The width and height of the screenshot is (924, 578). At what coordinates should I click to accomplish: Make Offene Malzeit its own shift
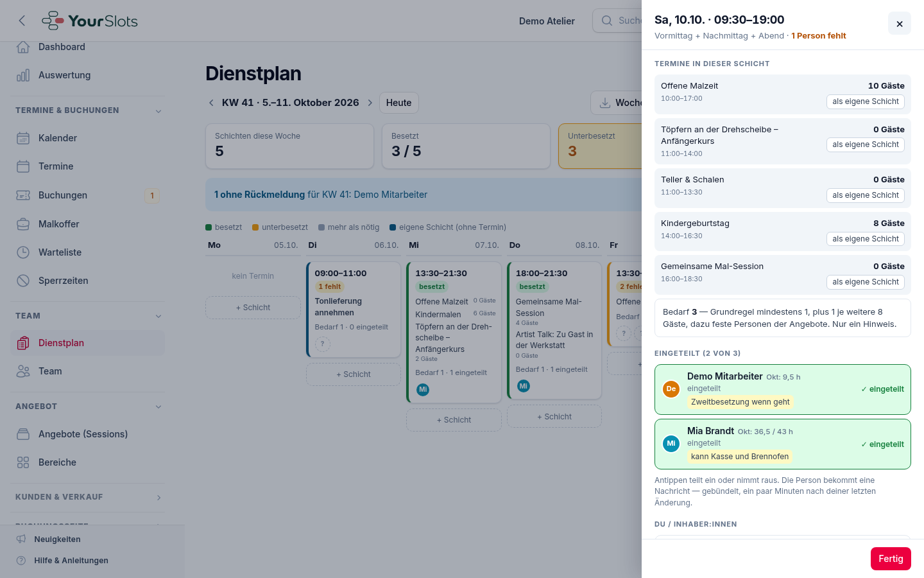866,101
